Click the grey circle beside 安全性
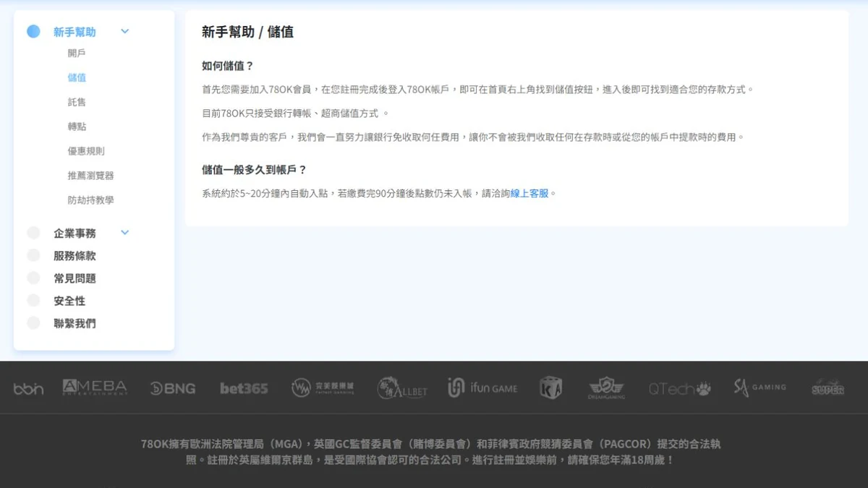868x488 pixels. click(x=33, y=300)
